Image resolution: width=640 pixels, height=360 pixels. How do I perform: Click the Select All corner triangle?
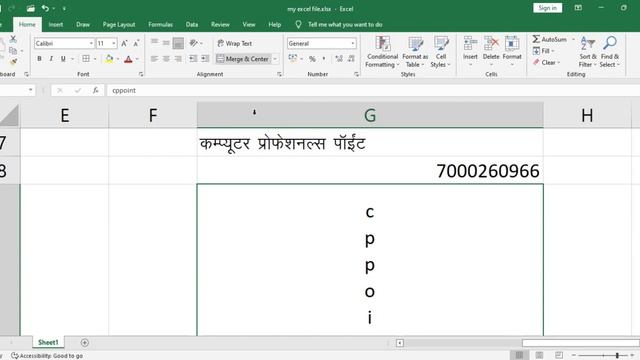pyautogui.click(x=9, y=115)
